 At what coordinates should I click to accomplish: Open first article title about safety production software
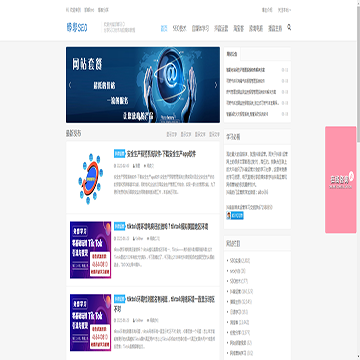(x=161, y=154)
